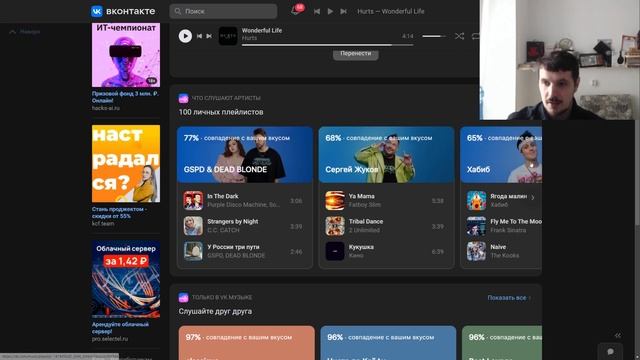
Task: Play In The Dark track cover
Action: (x=193, y=200)
